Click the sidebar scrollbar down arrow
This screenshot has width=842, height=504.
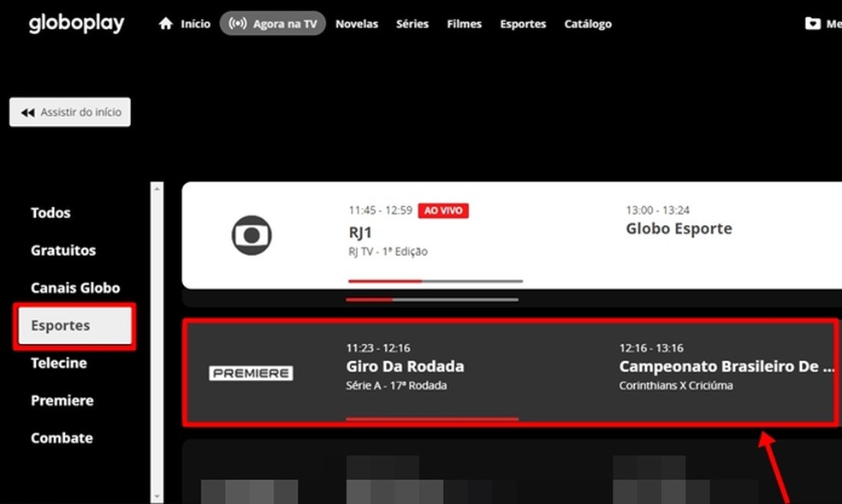point(156,496)
